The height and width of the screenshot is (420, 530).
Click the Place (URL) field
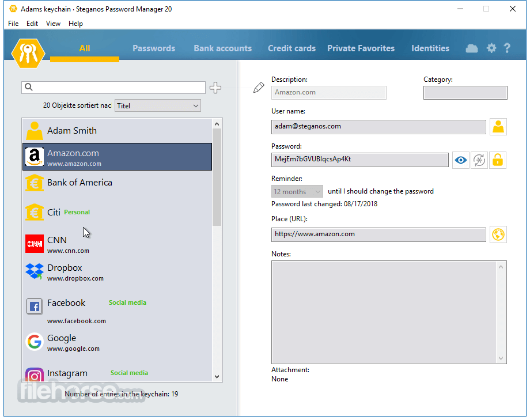point(378,234)
